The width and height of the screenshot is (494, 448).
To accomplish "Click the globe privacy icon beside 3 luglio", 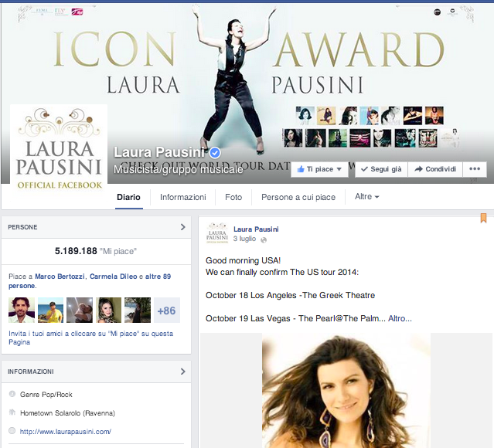I will tap(264, 240).
